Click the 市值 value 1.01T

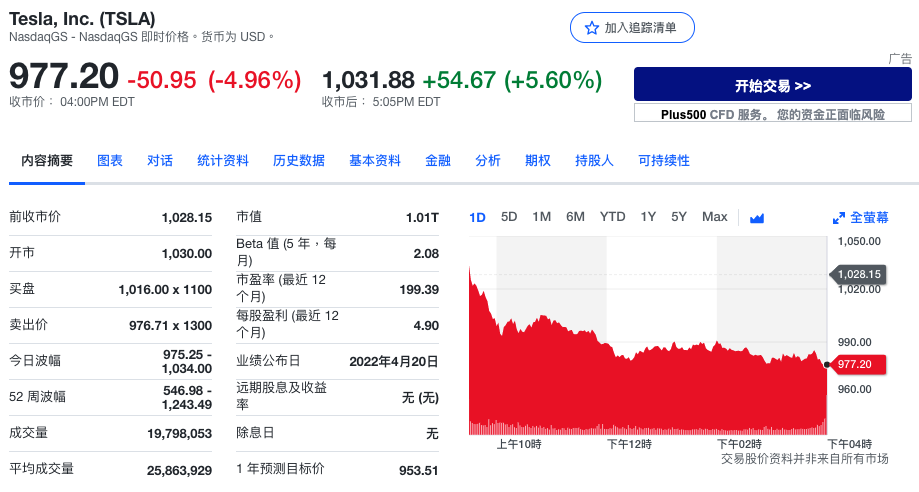[422, 218]
